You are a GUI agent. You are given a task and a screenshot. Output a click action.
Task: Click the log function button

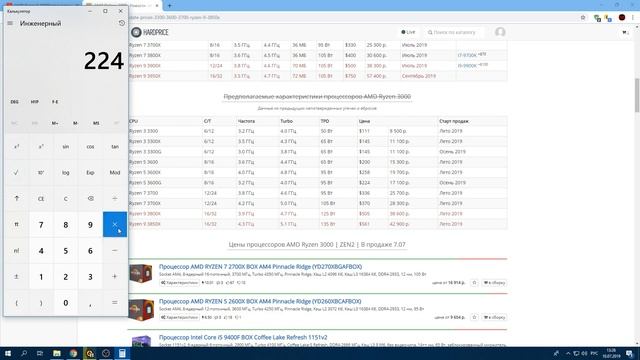pyautogui.click(x=66, y=173)
